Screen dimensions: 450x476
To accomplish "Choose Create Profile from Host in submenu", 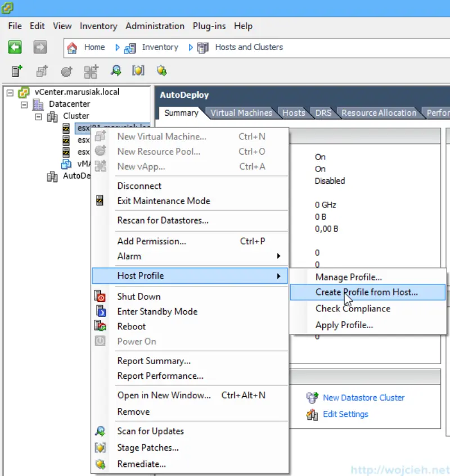I will click(367, 292).
